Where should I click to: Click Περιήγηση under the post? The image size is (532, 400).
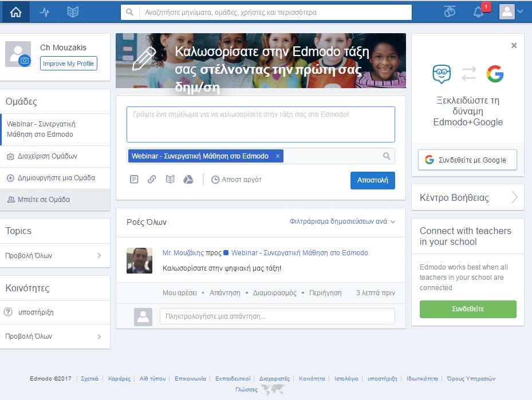pos(325,293)
